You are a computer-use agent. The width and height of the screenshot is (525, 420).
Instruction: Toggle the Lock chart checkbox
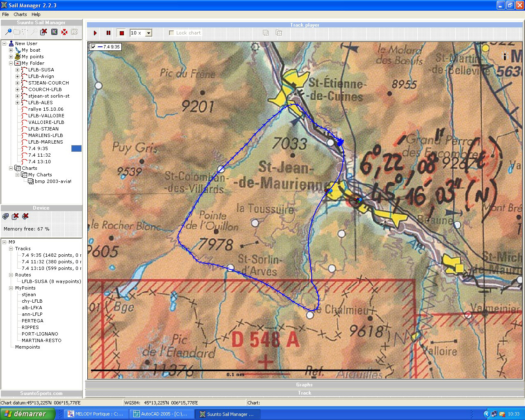tap(171, 33)
